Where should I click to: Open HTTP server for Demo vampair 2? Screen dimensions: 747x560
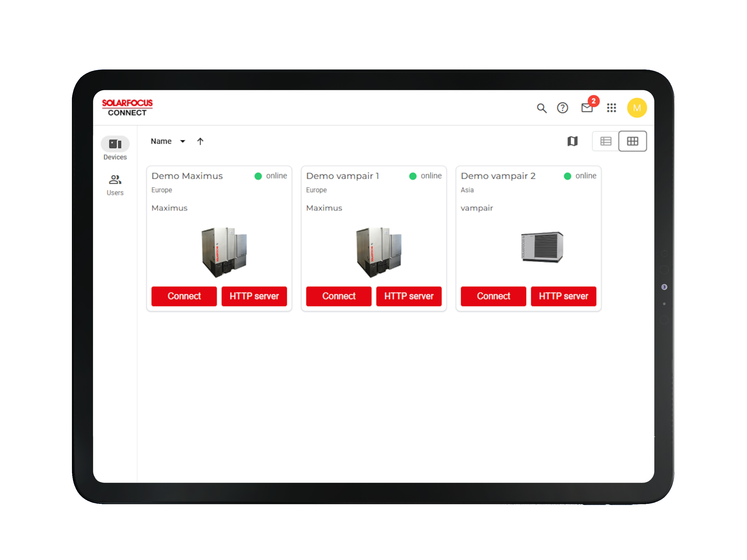pos(563,296)
